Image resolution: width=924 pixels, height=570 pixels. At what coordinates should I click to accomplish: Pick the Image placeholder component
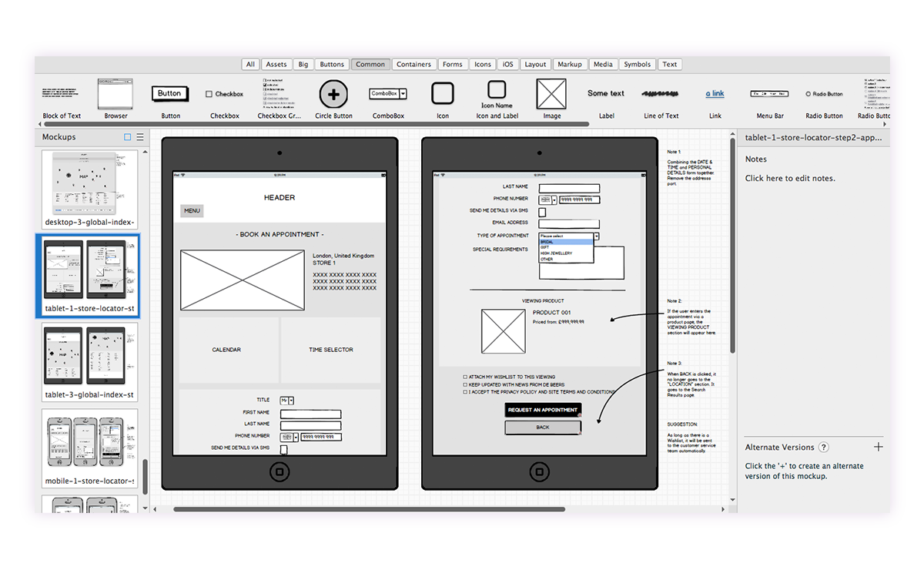(551, 94)
